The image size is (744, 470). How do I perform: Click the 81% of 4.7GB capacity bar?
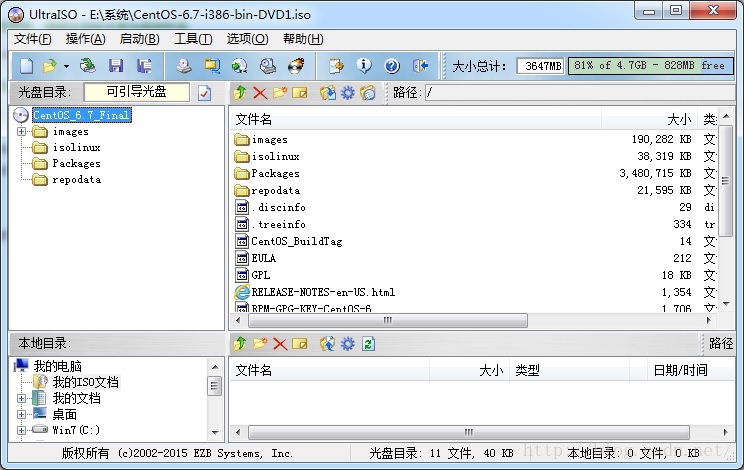[x=651, y=65]
